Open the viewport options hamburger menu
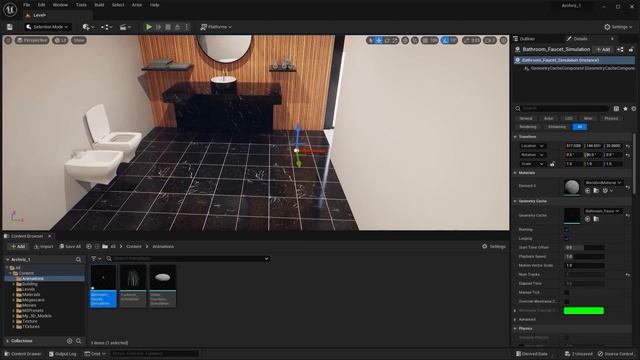Viewport: 640px width, 360px height. pos(8,40)
